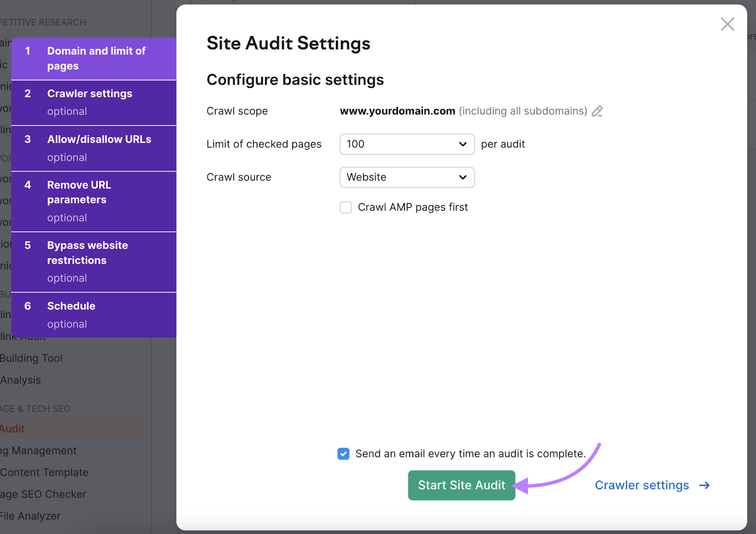Open step 4 Remove URL parameters
The height and width of the screenshot is (534, 756).
pyautogui.click(x=94, y=200)
